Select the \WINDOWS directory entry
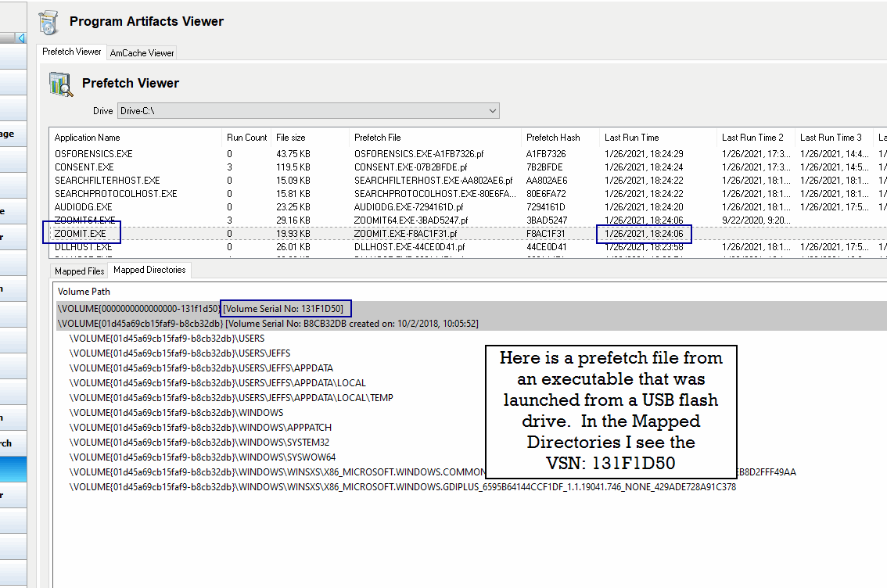Viewport: 887px width, 588px height. tap(176, 413)
